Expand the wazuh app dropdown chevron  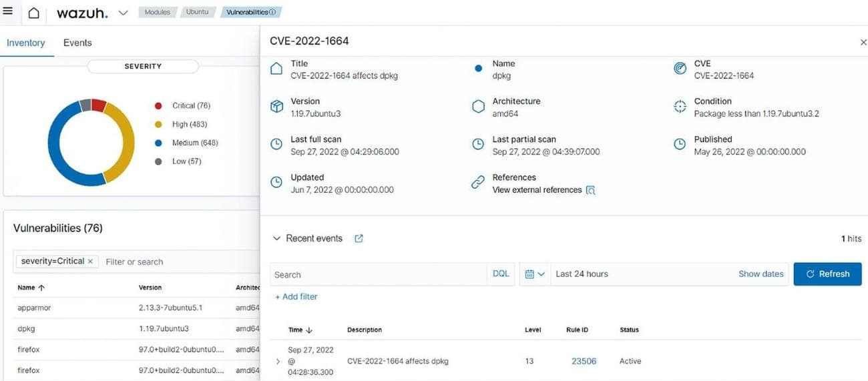123,13
